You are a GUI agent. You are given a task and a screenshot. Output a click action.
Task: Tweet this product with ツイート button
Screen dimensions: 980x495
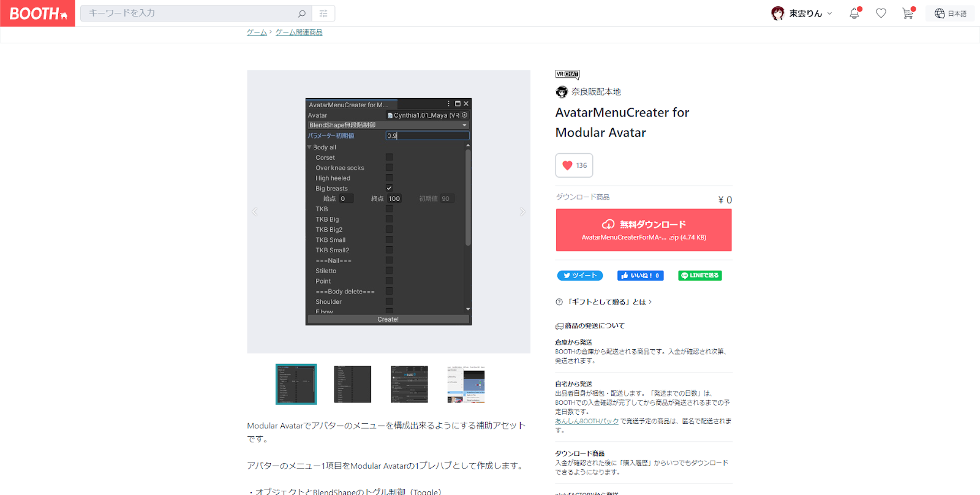point(580,276)
